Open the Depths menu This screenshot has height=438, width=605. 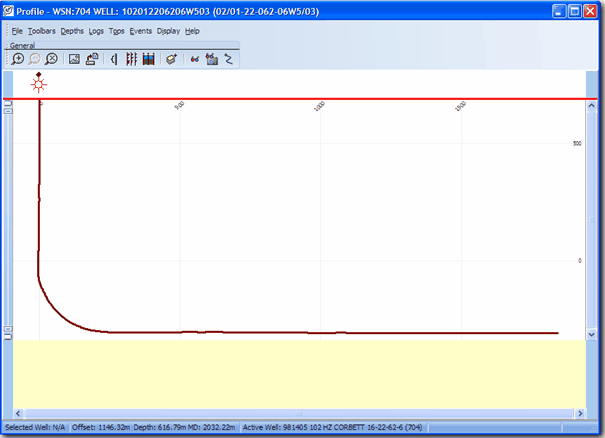point(72,31)
